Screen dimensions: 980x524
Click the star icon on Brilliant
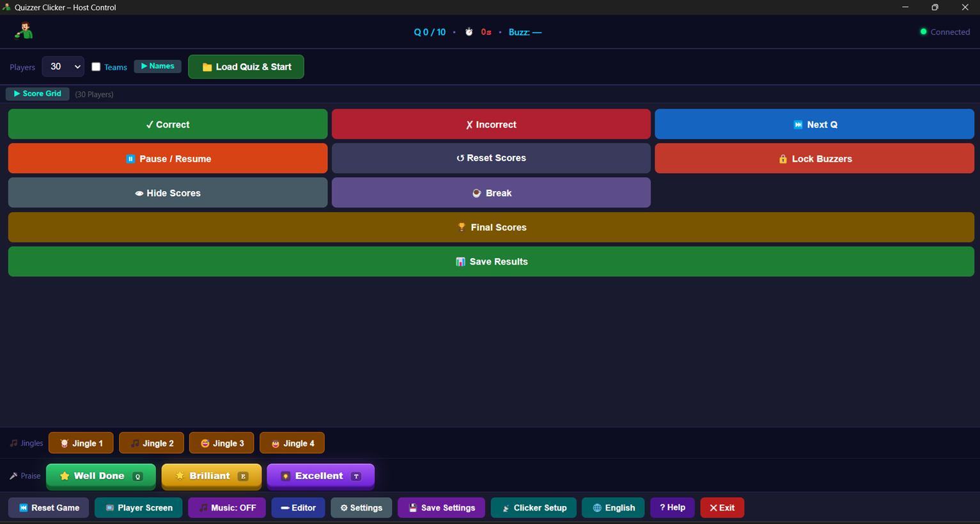pos(180,476)
